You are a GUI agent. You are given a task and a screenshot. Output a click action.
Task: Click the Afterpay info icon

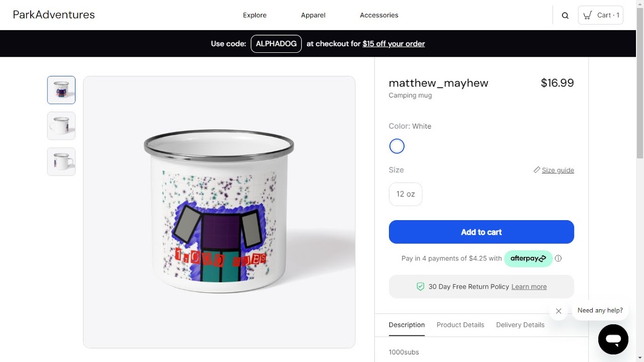click(558, 258)
